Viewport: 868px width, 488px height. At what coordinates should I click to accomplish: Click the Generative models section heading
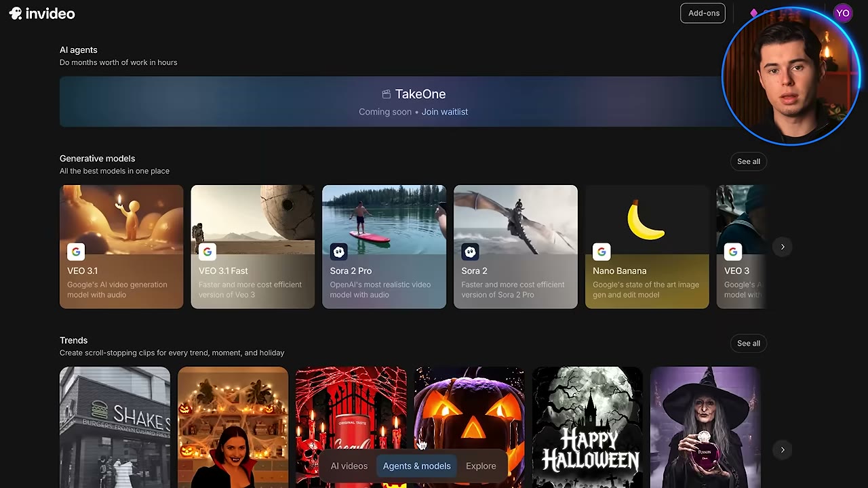point(97,159)
